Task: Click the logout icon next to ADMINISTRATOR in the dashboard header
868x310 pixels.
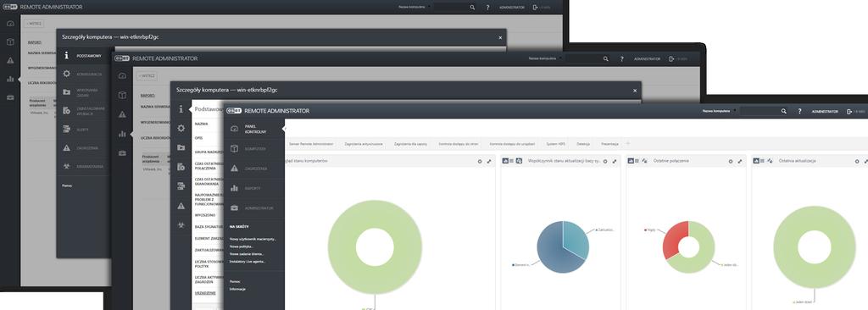Action: point(849,111)
